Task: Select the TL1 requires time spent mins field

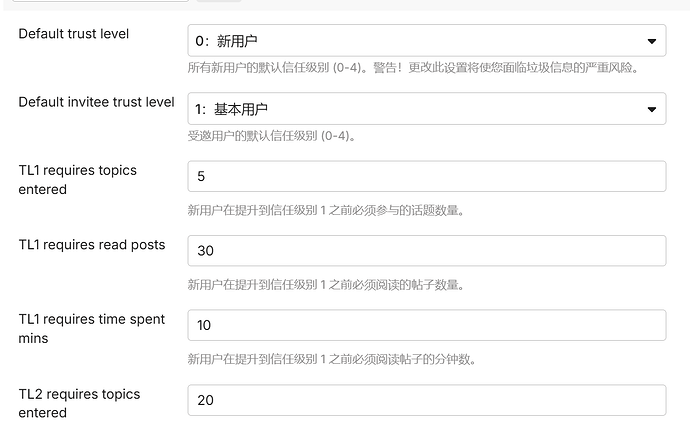Action: [x=426, y=325]
